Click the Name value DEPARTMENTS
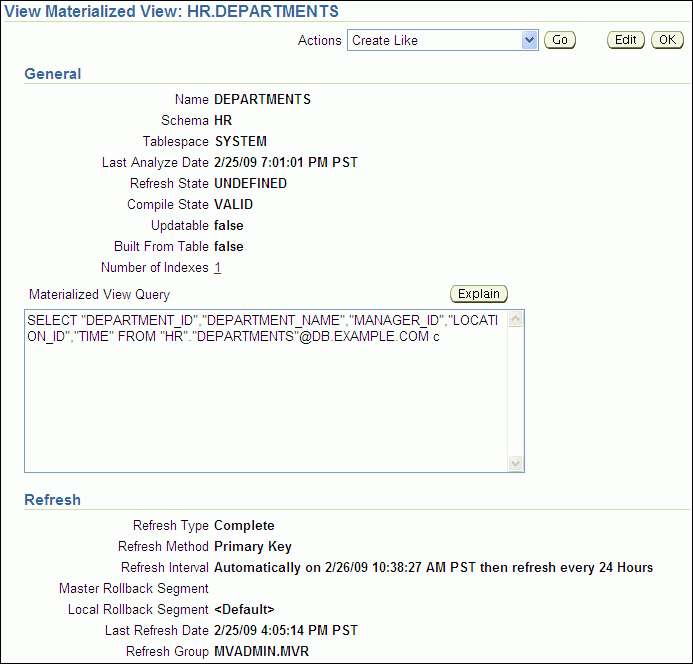The height and width of the screenshot is (664, 693). point(263,100)
